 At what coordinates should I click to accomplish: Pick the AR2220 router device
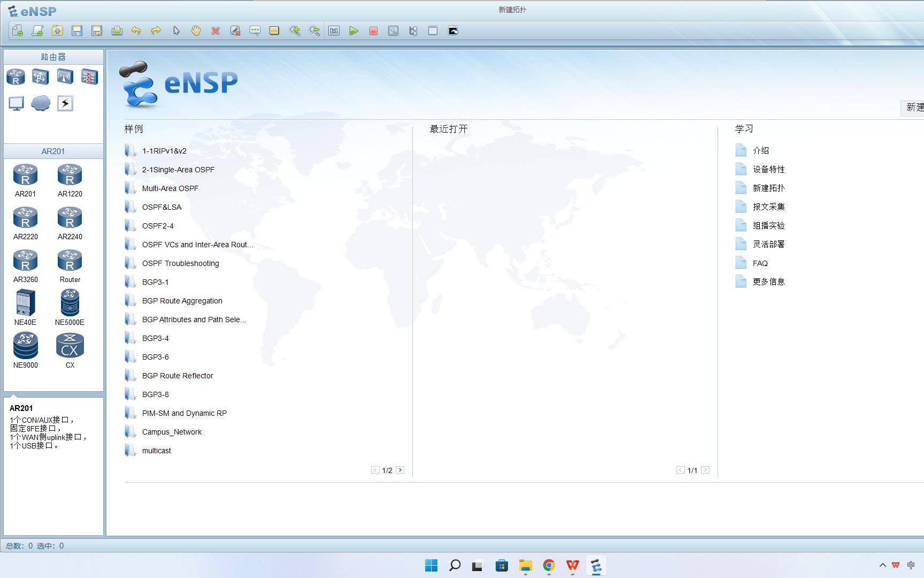[25, 224]
